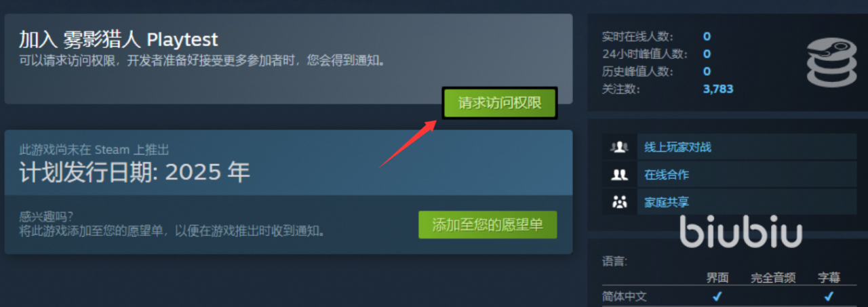Image resolution: width=868 pixels, height=307 pixels.
Task: Click the red arrow annotation
Action: coord(408,142)
